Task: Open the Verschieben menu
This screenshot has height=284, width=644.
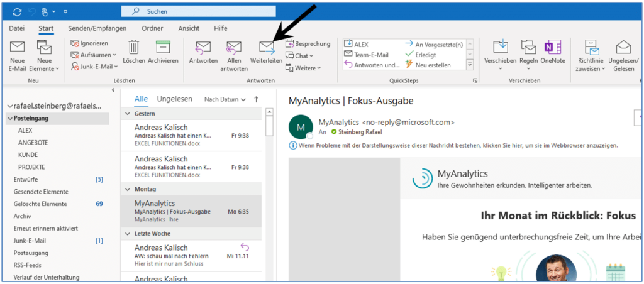Action: [500, 56]
